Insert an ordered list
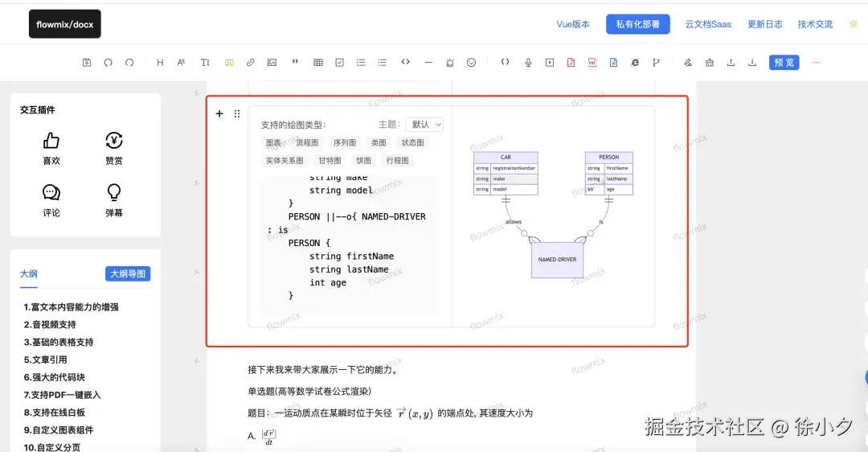This screenshot has height=452, width=868. tap(361, 63)
